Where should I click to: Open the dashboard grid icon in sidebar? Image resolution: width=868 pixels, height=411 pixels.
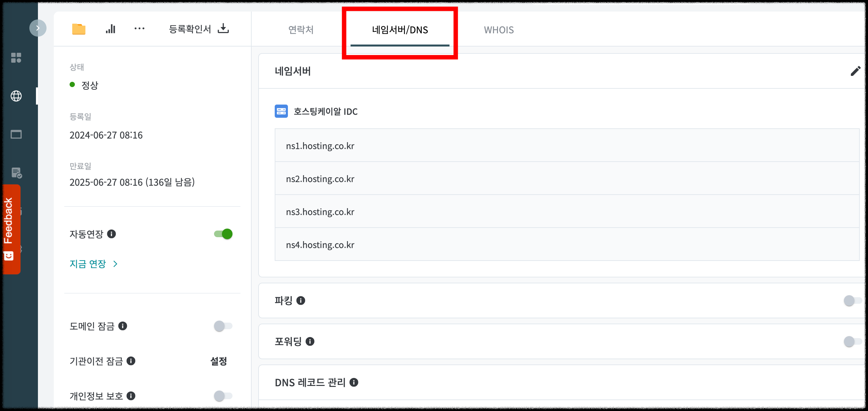pos(16,58)
